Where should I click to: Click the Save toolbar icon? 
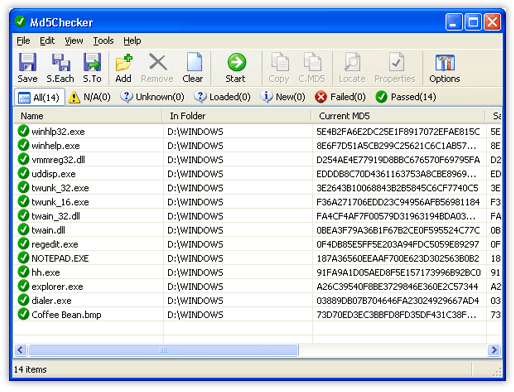27,62
